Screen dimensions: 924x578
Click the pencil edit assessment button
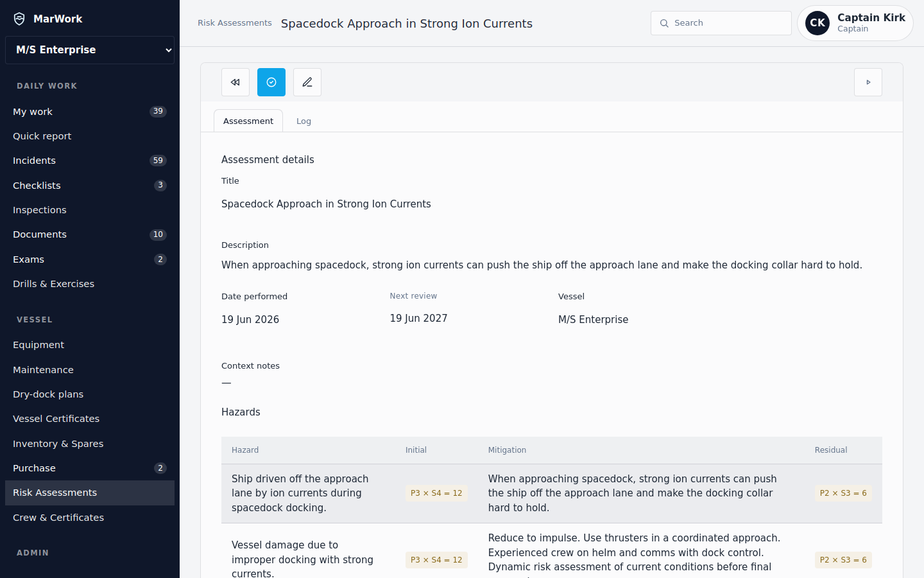(307, 82)
